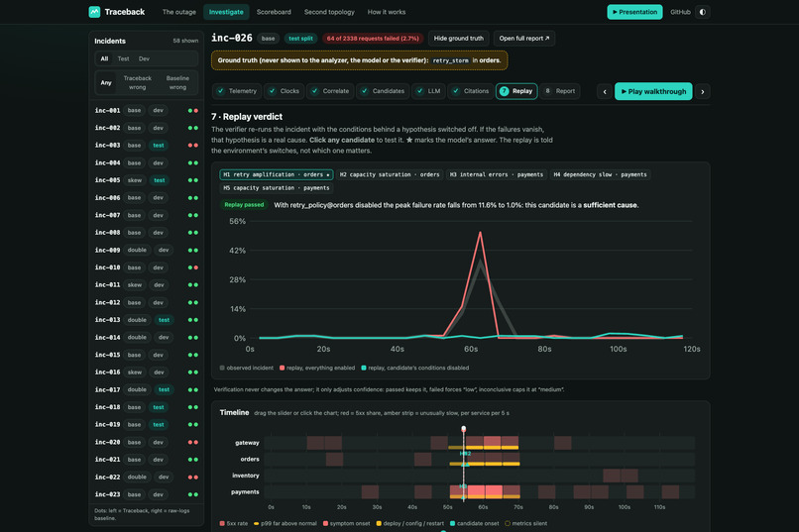799x532 pixels.
Task: Filter incidents by All split
Action: (x=104, y=58)
